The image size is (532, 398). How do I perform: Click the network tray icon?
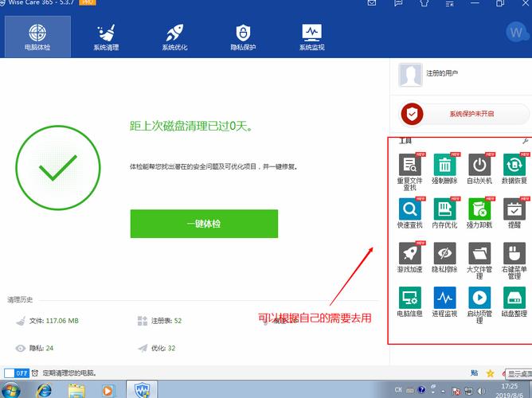[x=468, y=391]
